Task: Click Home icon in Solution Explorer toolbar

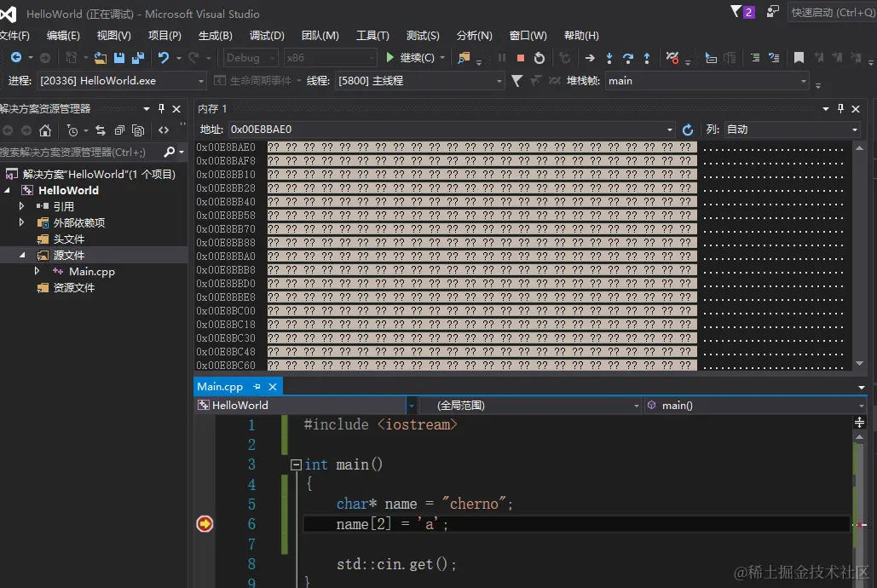Action: pos(45,130)
